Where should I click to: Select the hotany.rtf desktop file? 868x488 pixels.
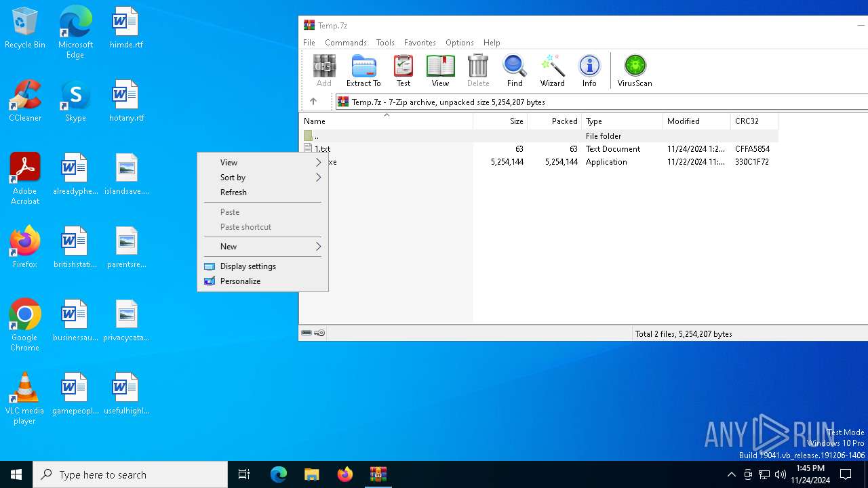click(x=126, y=100)
